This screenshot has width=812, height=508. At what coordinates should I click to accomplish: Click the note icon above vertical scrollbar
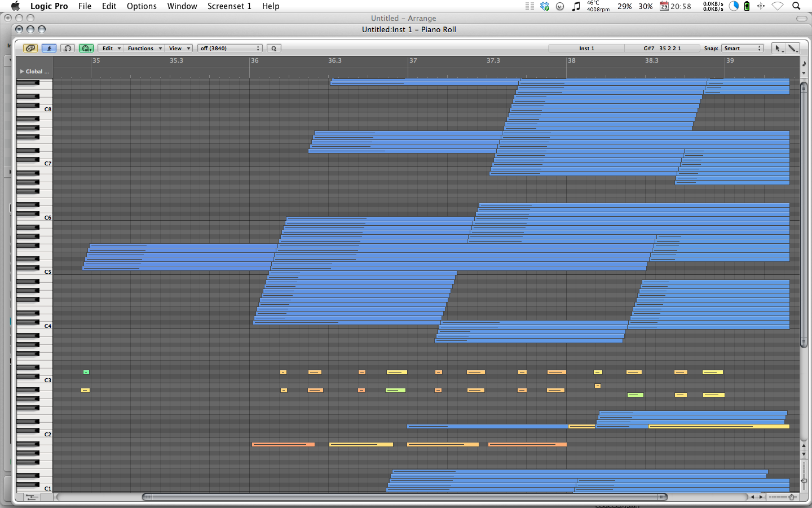(x=804, y=63)
